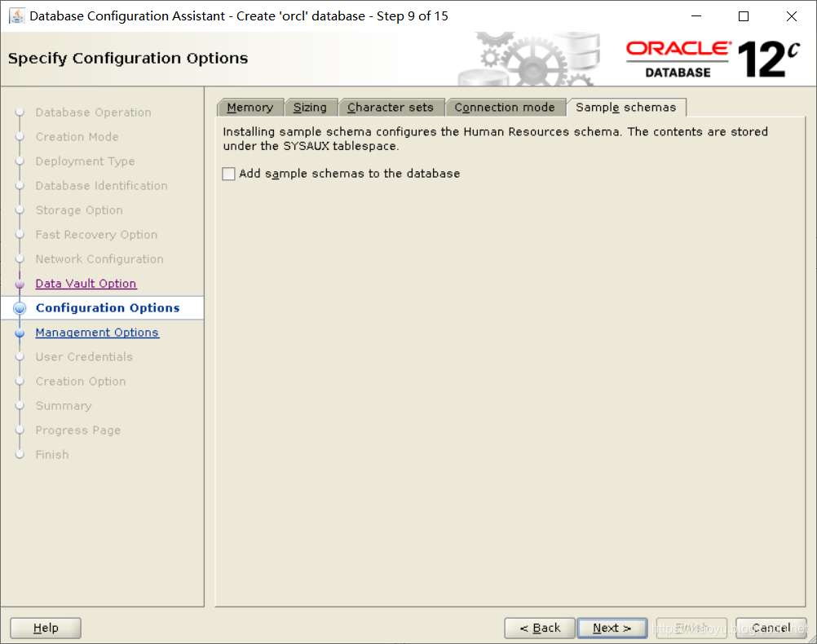Click the User Credentials step label

point(84,357)
